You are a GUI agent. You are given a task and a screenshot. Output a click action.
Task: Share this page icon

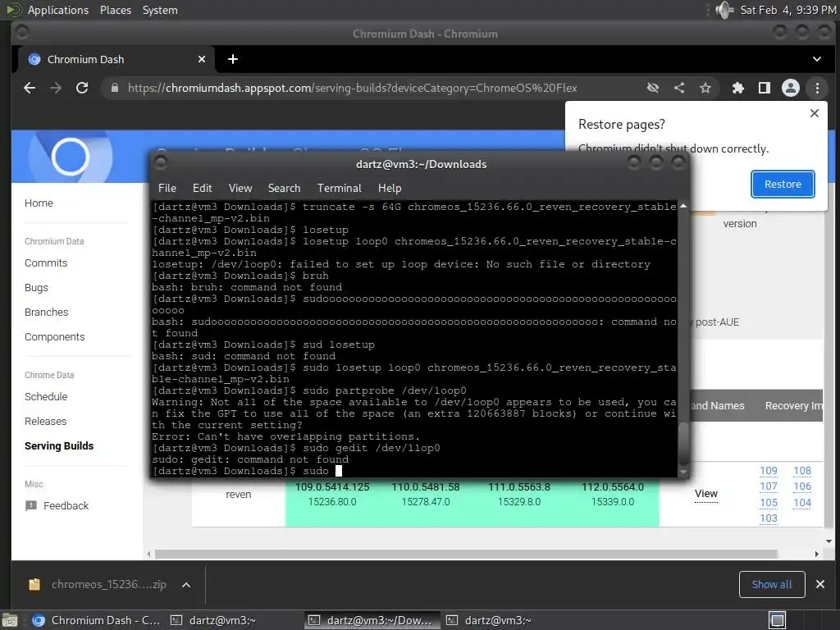[679, 88]
